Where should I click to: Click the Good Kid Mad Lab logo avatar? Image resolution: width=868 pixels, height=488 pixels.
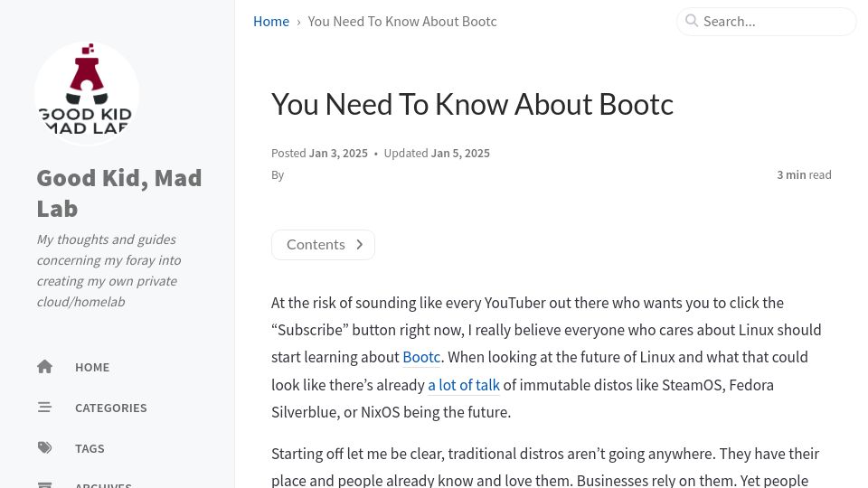coord(87,93)
